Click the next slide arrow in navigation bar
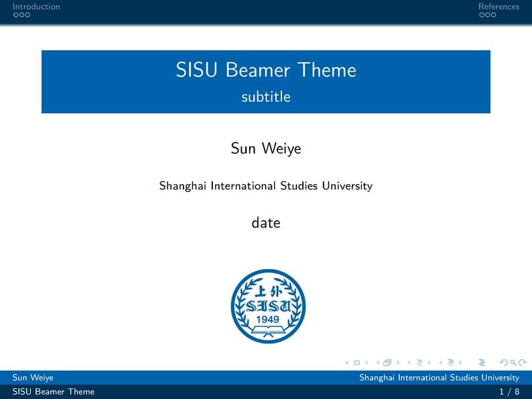Screen dimensions: 532x399 366,363
